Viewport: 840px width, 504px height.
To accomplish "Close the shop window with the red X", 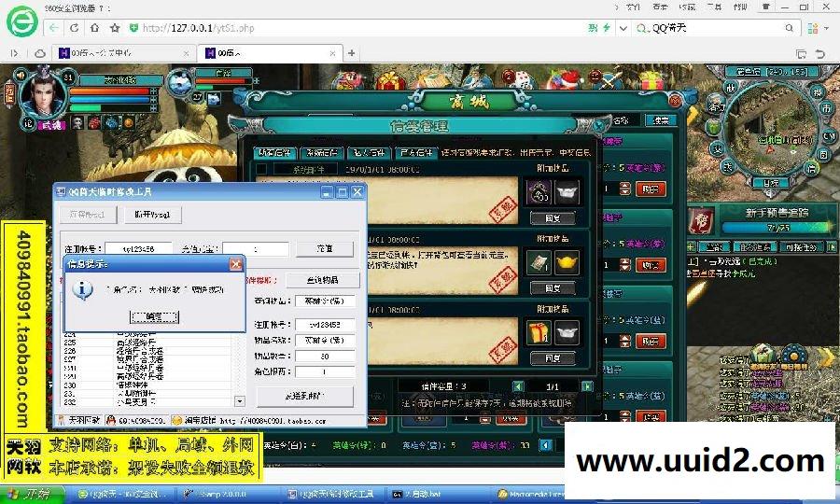I will (675, 100).
